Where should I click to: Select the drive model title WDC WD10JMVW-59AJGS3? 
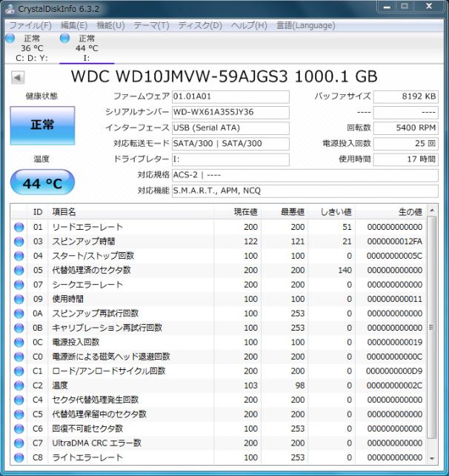pyautogui.click(x=179, y=76)
